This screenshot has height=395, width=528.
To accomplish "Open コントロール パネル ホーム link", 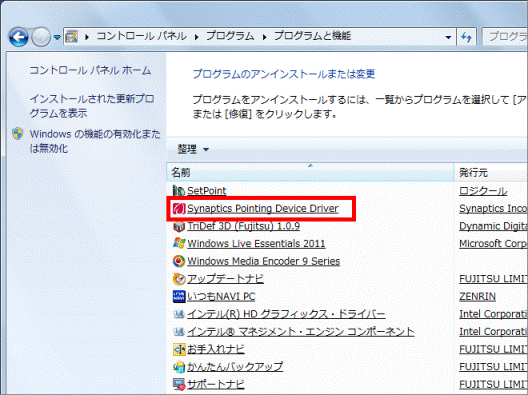I will click(x=90, y=70).
